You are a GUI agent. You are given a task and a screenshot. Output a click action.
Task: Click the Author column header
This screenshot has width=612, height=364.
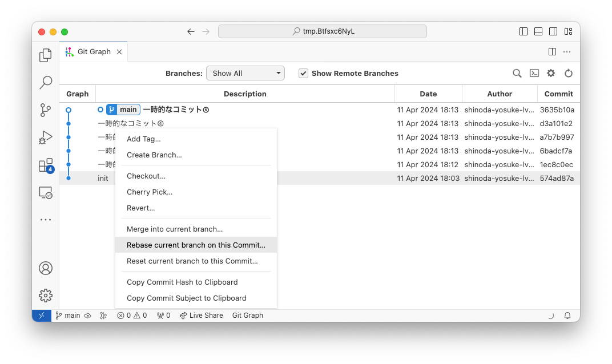pyautogui.click(x=500, y=94)
